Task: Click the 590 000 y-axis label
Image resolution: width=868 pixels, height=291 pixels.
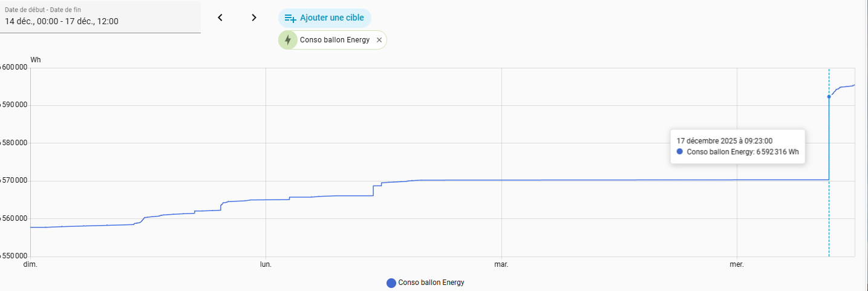Action: click(x=15, y=105)
